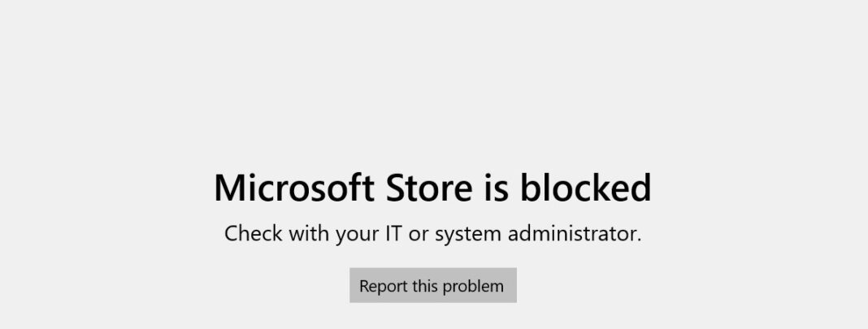This screenshot has width=868, height=329.
Task: Click the Check with your IT message
Action: (x=432, y=234)
